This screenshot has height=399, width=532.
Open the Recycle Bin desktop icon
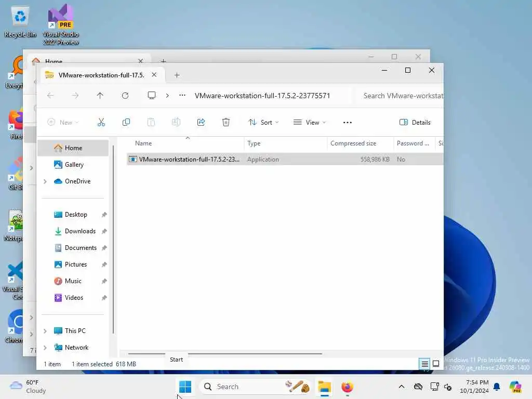(x=20, y=22)
